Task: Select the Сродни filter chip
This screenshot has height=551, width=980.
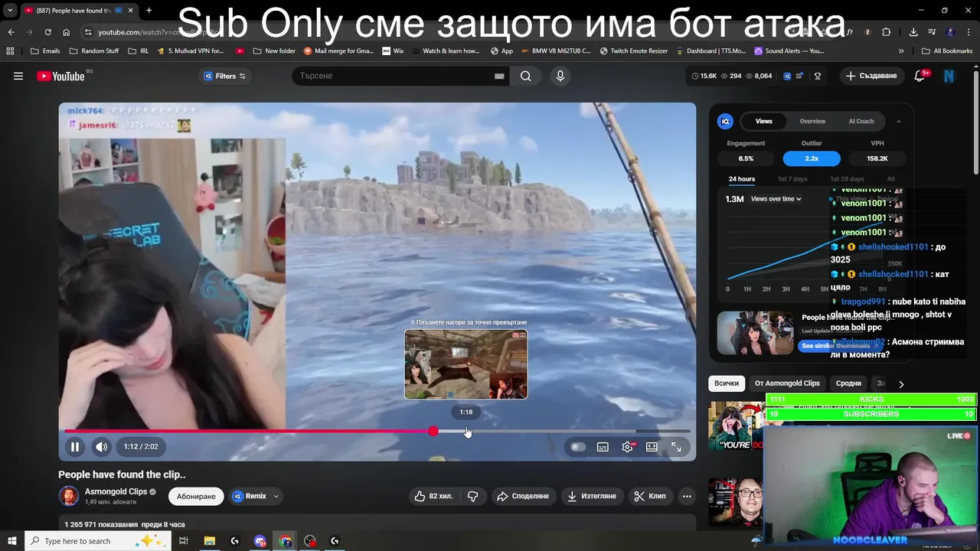Action: 848,383
